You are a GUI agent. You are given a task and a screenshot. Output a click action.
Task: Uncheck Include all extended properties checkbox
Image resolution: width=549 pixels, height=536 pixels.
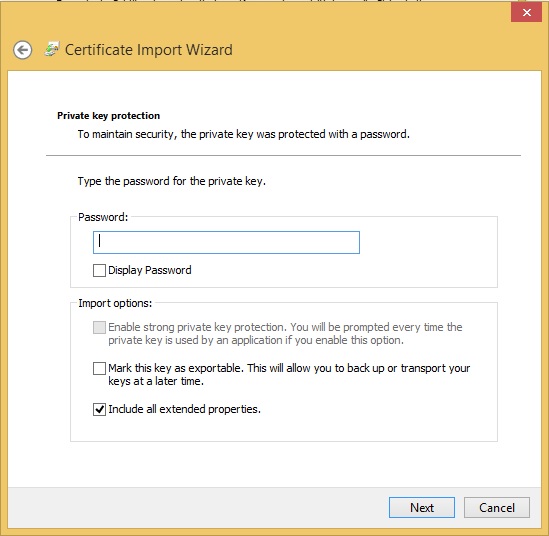tap(99, 410)
